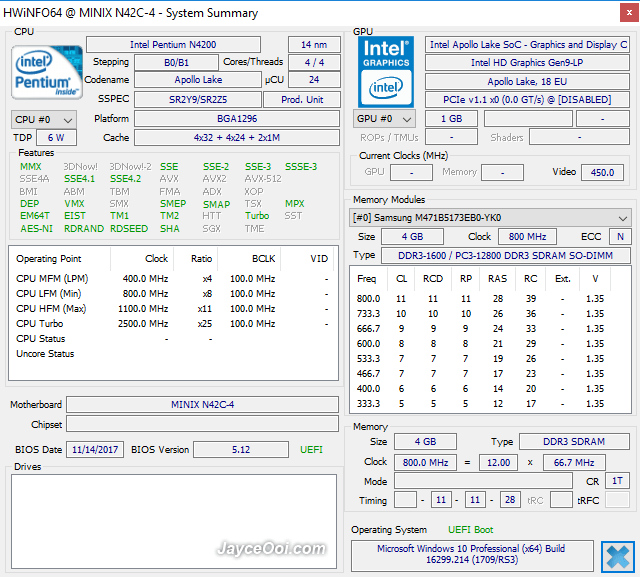Image resolution: width=640 pixels, height=577 pixels.
Task: Click the CPU LFM (Min) row
Action: pyautogui.click(x=171, y=294)
